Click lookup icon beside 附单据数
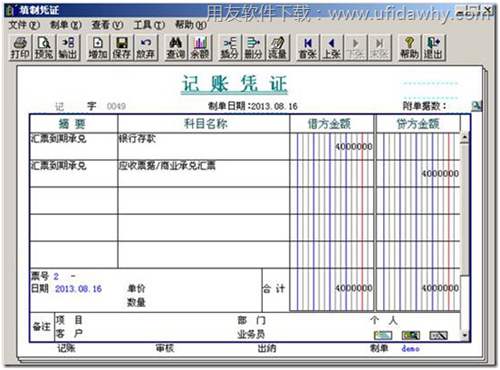The width and height of the screenshot is (500, 370). (477, 106)
